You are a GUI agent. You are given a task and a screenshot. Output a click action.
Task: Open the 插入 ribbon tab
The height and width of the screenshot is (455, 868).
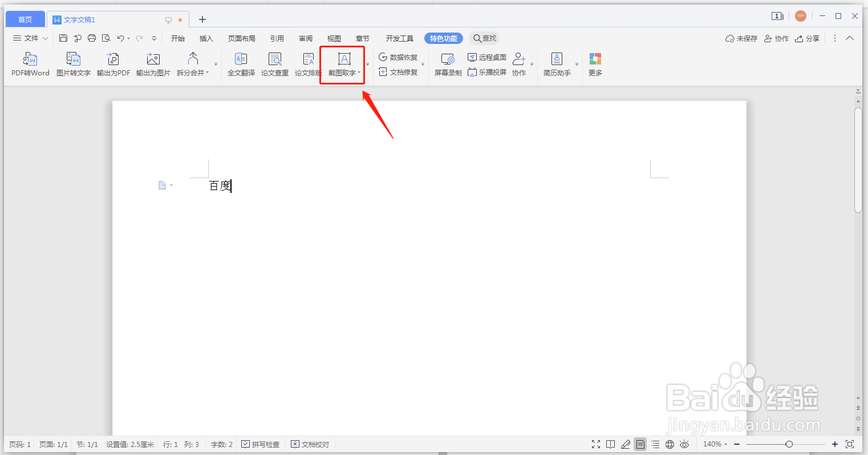pos(206,38)
